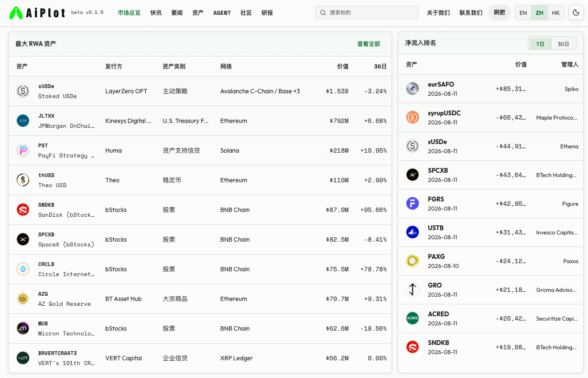Click the AZG gold reserve icon
Viewport: 588px width, 378px height.
pos(23,299)
